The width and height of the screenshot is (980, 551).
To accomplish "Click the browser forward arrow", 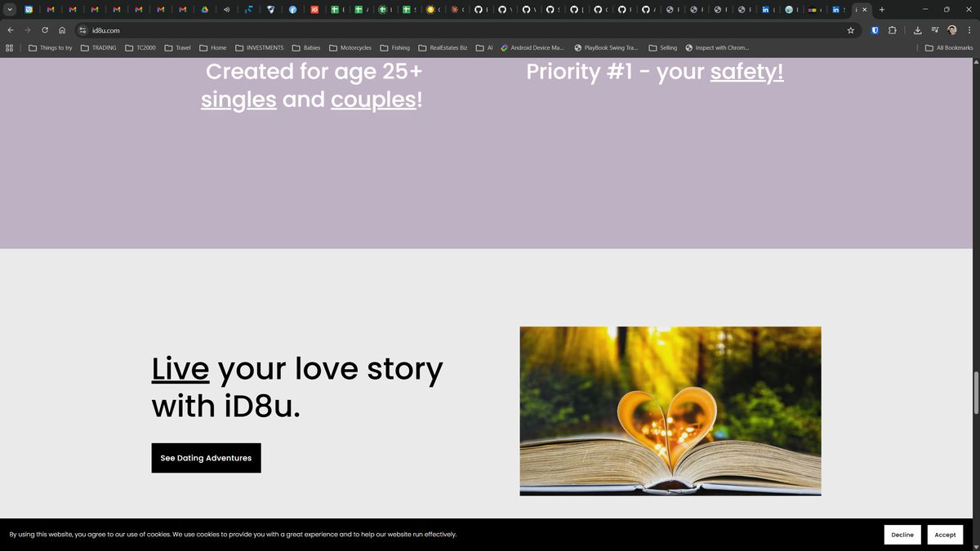I will 28,30.
